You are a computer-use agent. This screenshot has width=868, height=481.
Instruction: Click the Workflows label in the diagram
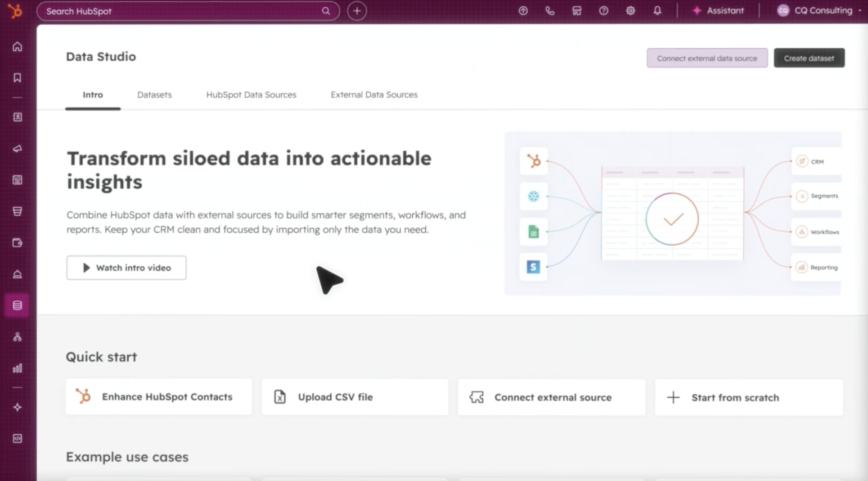[825, 232]
